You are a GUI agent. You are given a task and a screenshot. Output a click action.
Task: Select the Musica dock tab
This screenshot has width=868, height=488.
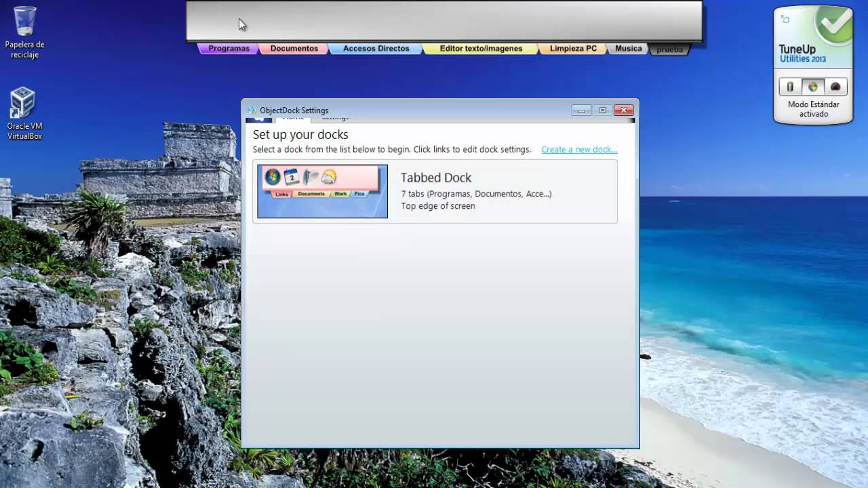point(628,49)
